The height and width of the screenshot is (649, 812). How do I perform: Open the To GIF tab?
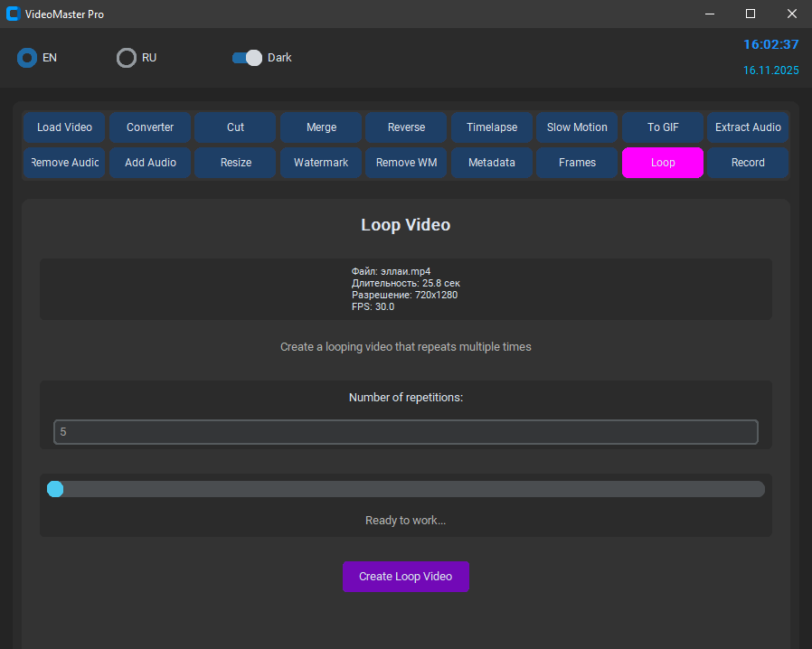pos(663,127)
